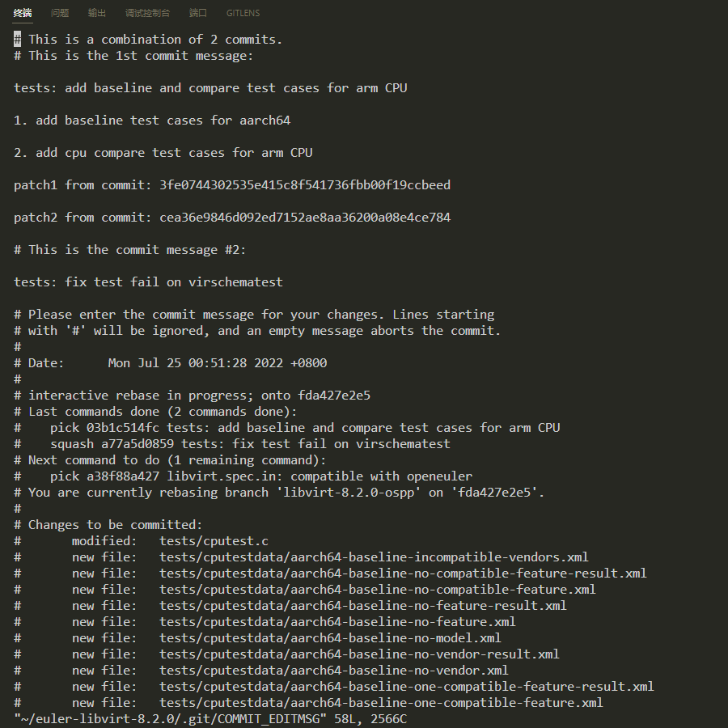Click the line '1. add baseline test cases for aarch64'

click(x=152, y=121)
